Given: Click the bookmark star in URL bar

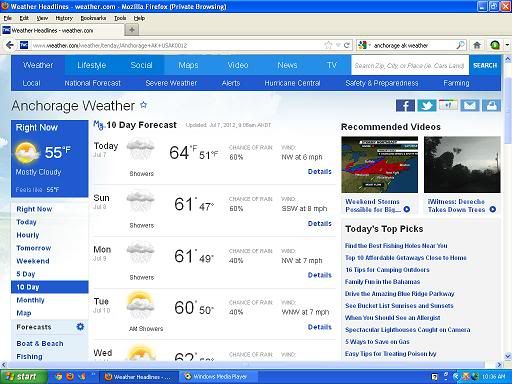Looking at the screenshot, I should [x=328, y=45].
